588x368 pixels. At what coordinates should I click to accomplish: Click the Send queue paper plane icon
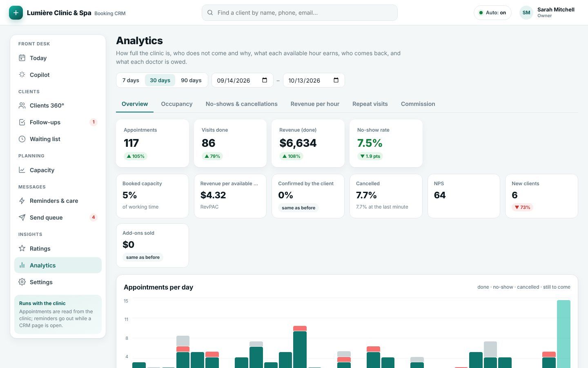(22, 218)
